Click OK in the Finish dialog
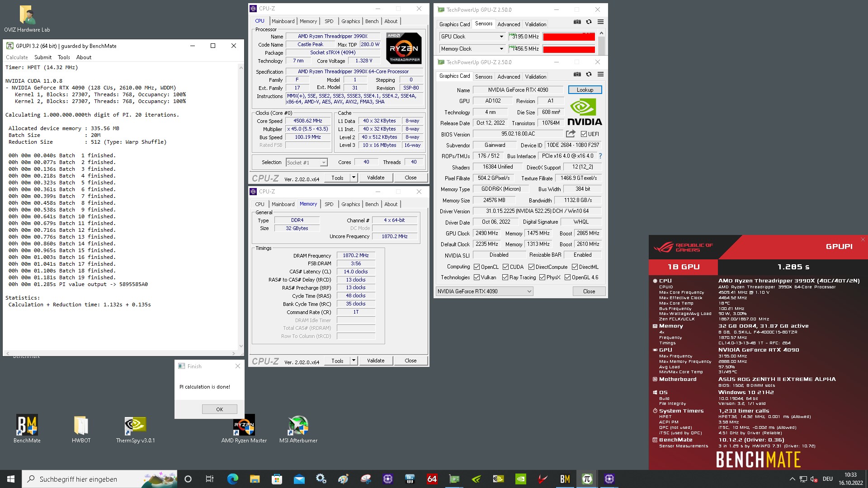Viewport: 868px width, 488px height. 220,409
